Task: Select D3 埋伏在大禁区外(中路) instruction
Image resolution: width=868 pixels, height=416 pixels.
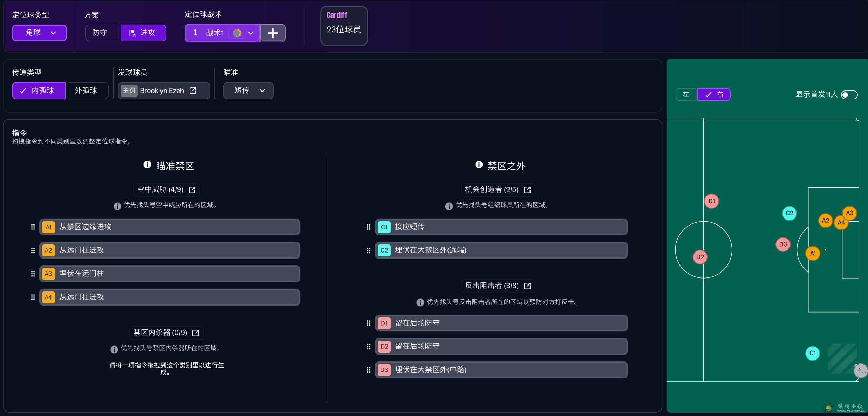Action: click(x=501, y=370)
